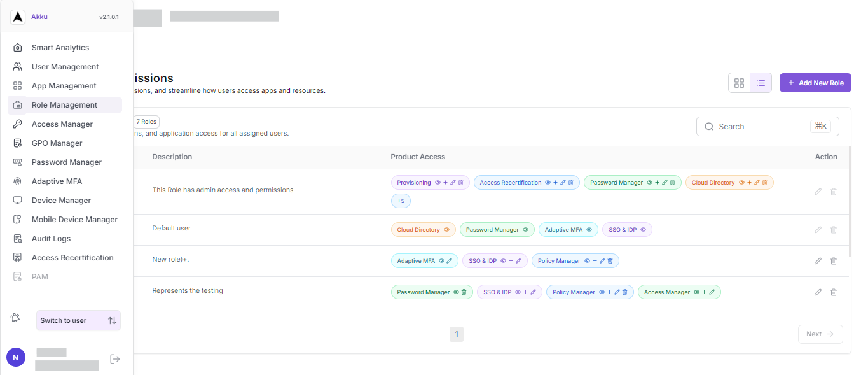Add access via plus icon on the Provisioning chip

tap(445, 182)
